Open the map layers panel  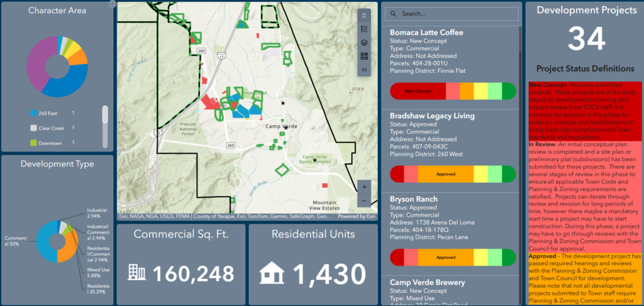tap(364, 43)
